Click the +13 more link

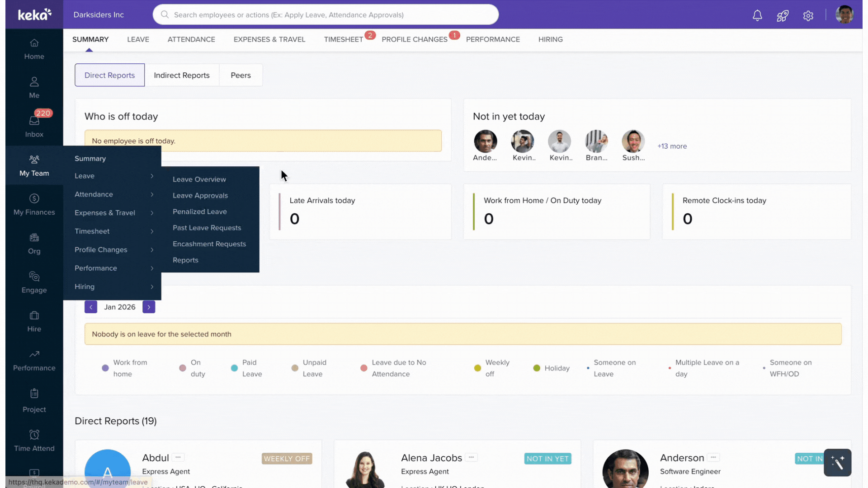[672, 146]
